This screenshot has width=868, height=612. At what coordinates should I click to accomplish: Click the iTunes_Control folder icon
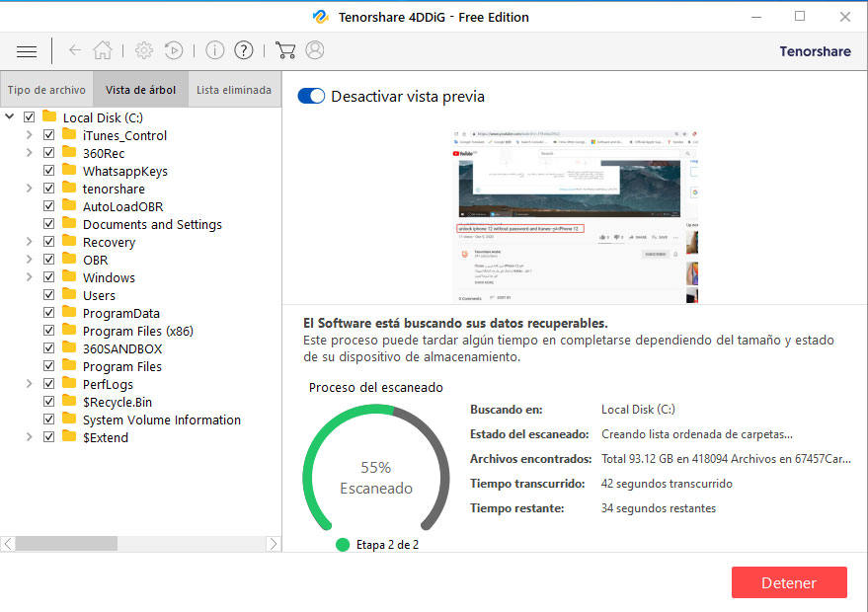pyautogui.click(x=69, y=134)
